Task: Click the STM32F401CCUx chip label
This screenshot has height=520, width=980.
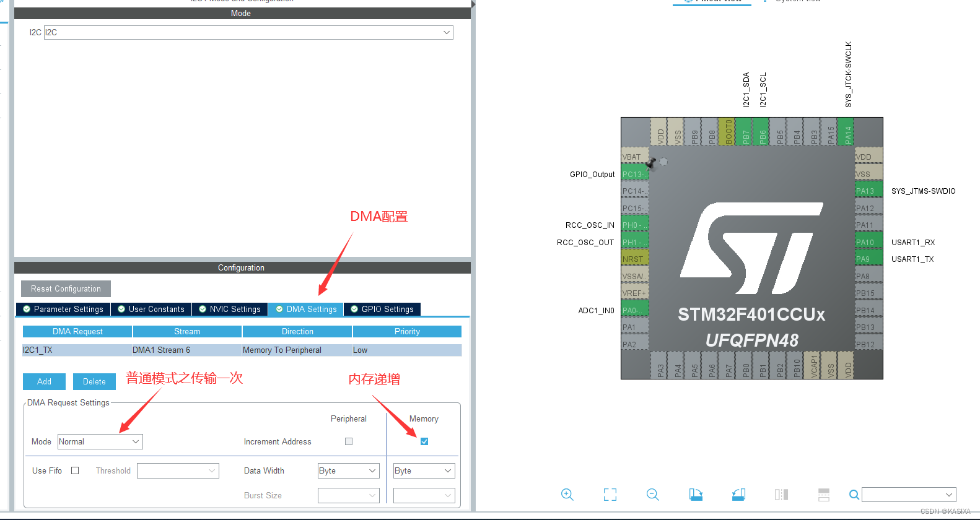Action: [x=751, y=314]
